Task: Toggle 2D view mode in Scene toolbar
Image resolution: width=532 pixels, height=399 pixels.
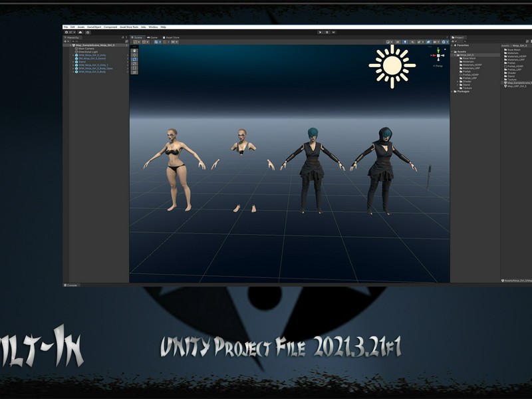Action: coord(398,42)
